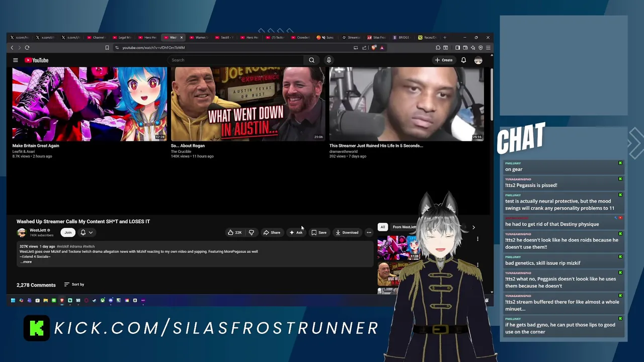Open a new browser tab
The image size is (644, 362).
[445, 37]
